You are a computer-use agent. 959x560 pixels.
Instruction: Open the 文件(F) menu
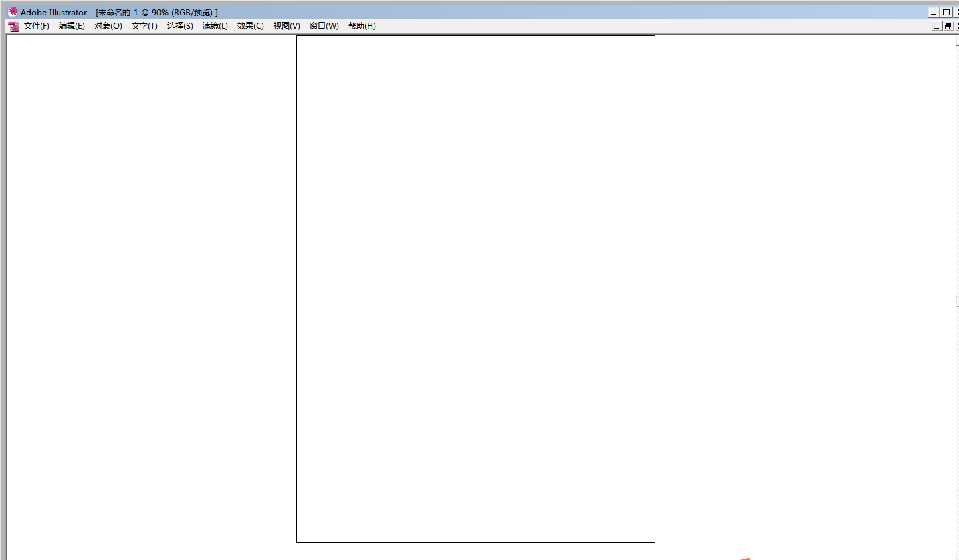tap(37, 26)
